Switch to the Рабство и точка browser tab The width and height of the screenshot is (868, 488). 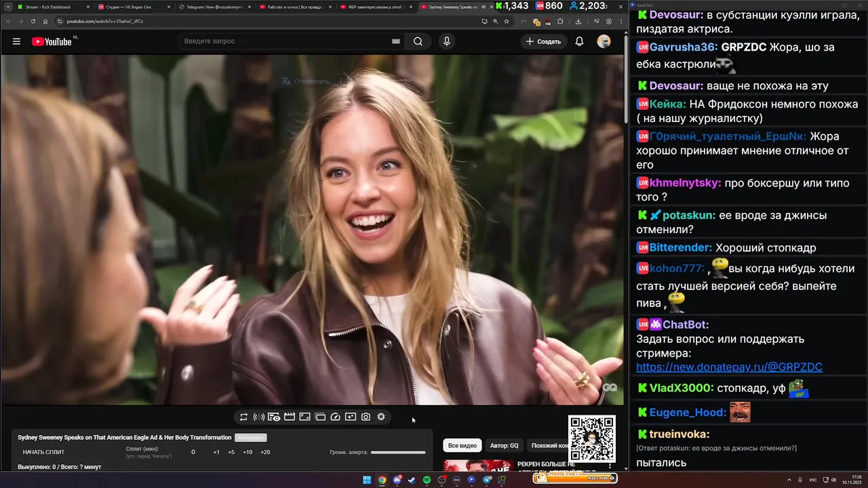coord(294,7)
